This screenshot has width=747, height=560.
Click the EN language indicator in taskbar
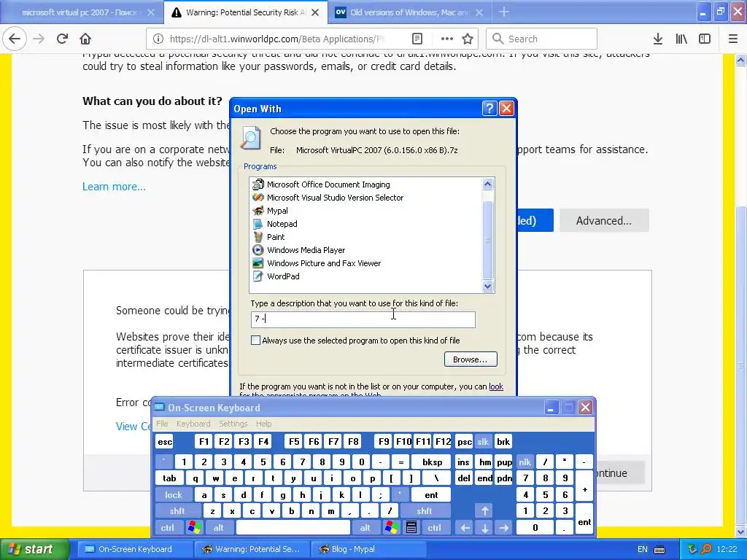pyautogui.click(x=642, y=550)
